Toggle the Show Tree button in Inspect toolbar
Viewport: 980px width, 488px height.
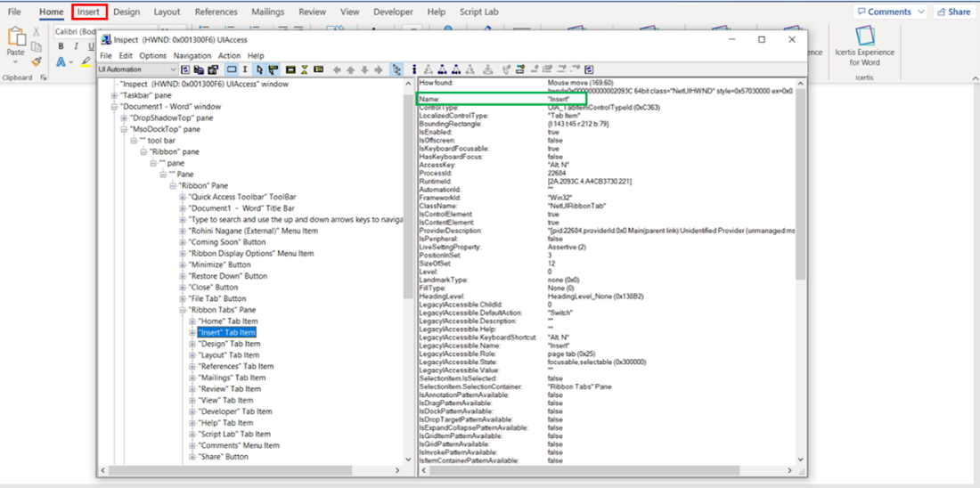(x=396, y=69)
